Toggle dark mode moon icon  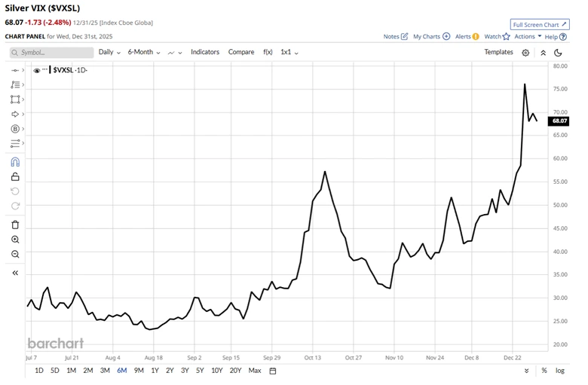(558, 53)
